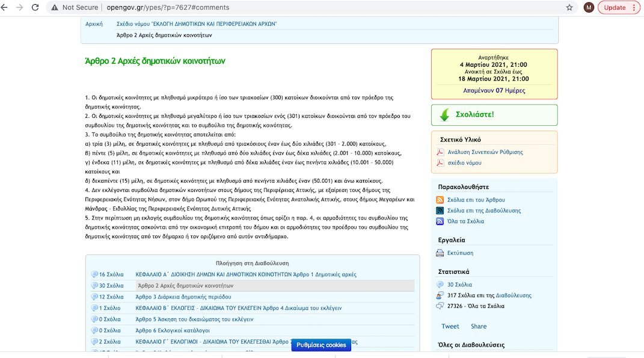Bookmark the page with the star icon
The height and width of the screenshot is (358, 644).
coord(569,7)
